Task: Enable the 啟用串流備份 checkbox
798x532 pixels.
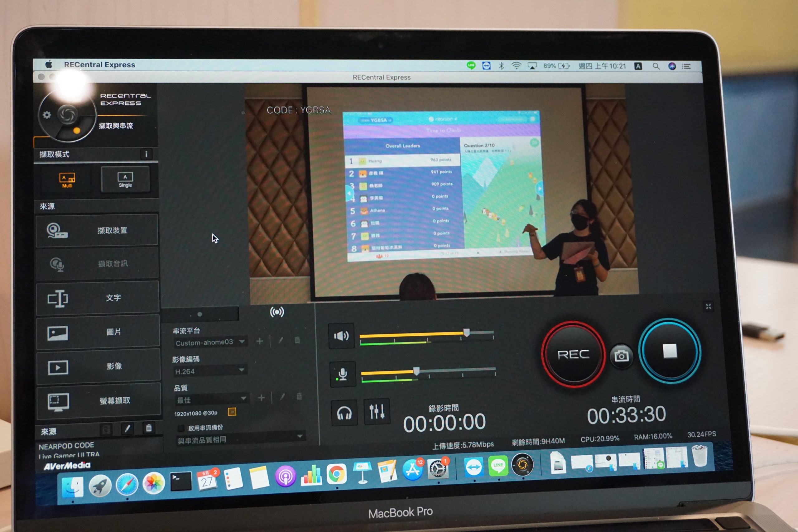Action: point(181,428)
